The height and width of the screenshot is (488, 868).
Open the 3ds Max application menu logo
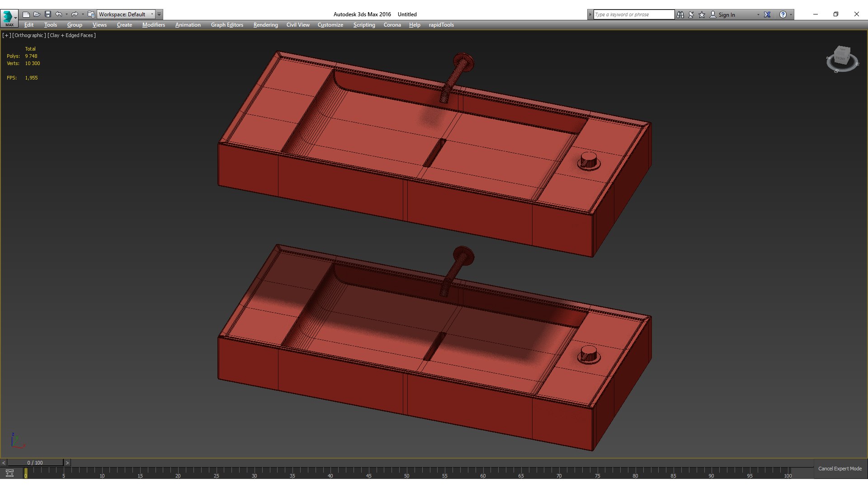[x=8, y=17]
